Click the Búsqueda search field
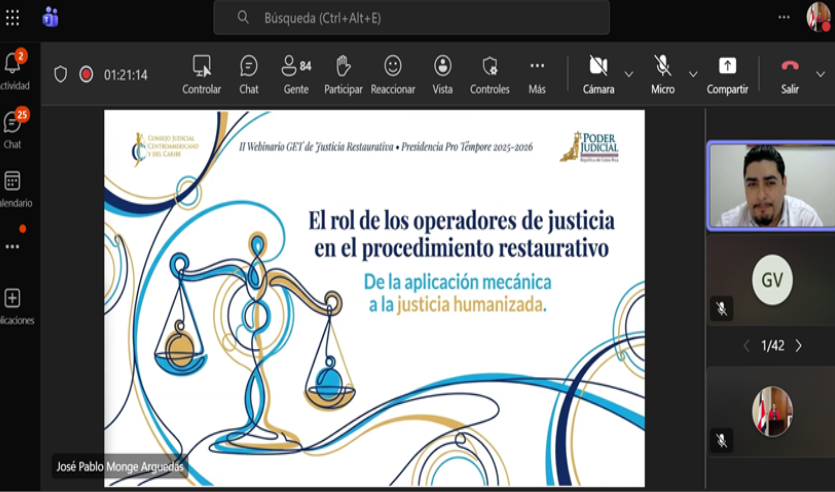 coord(411,18)
